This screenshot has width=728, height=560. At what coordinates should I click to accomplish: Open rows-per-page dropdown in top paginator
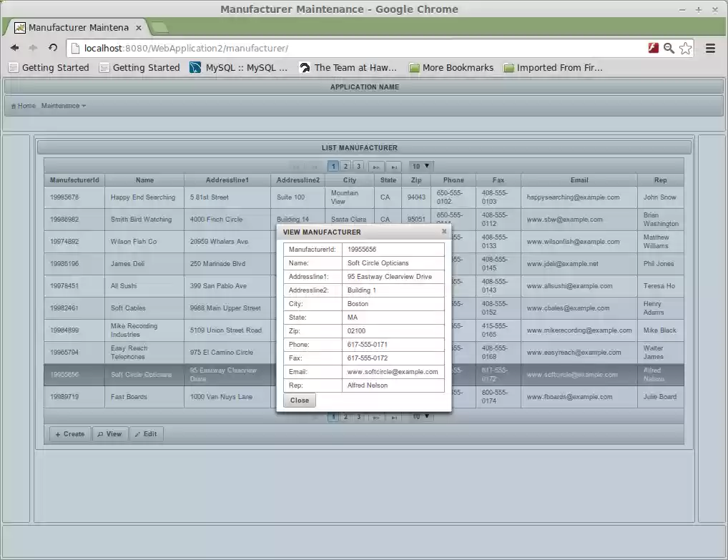[x=421, y=166]
